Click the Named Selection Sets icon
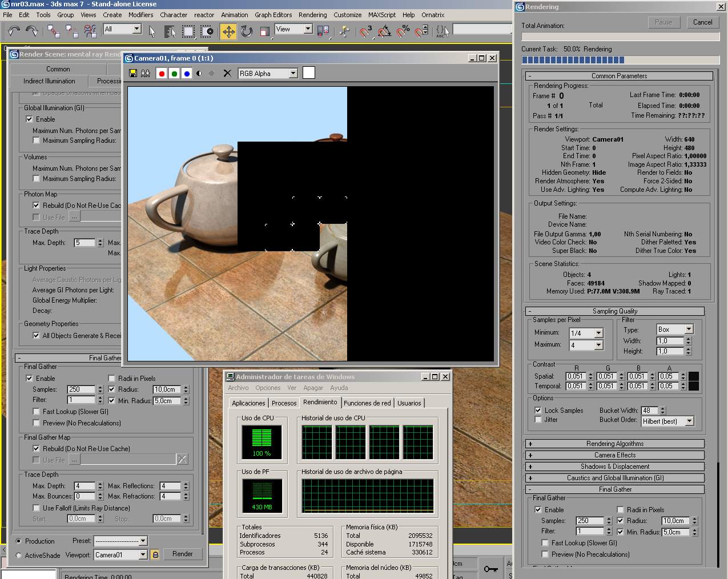Screen dimensions: 728x579 pyautogui.click(x=442, y=31)
